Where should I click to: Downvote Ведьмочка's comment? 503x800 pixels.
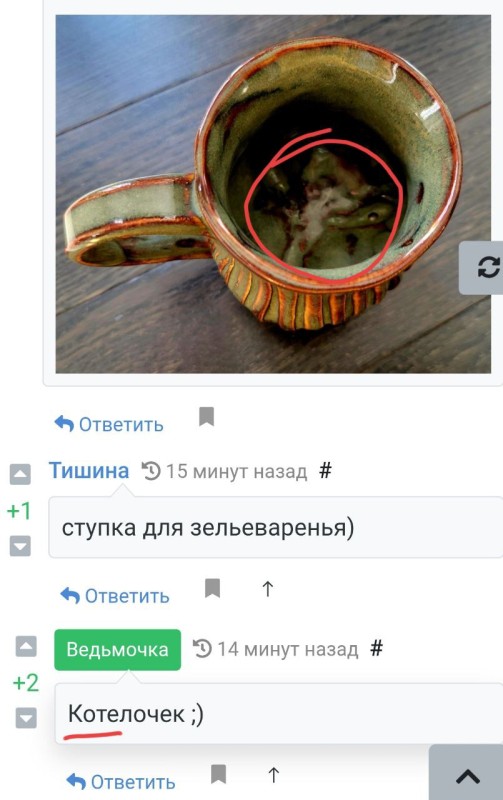tap(26, 718)
